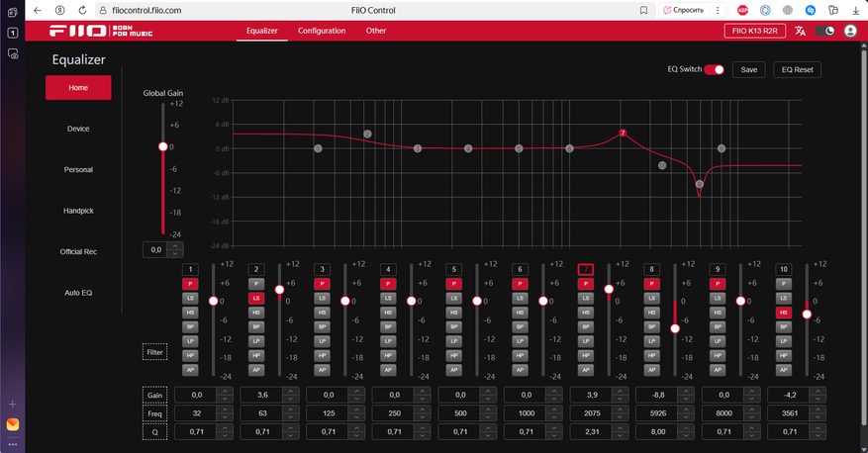
Task: Open the browser downloads icon
Action: click(x=855, y=10)
